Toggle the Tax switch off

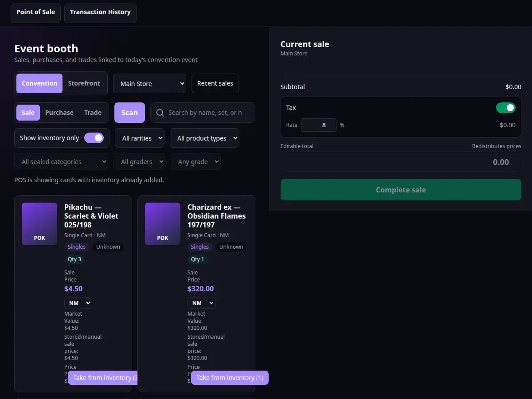pyautogui.click(x=505, y=108)
